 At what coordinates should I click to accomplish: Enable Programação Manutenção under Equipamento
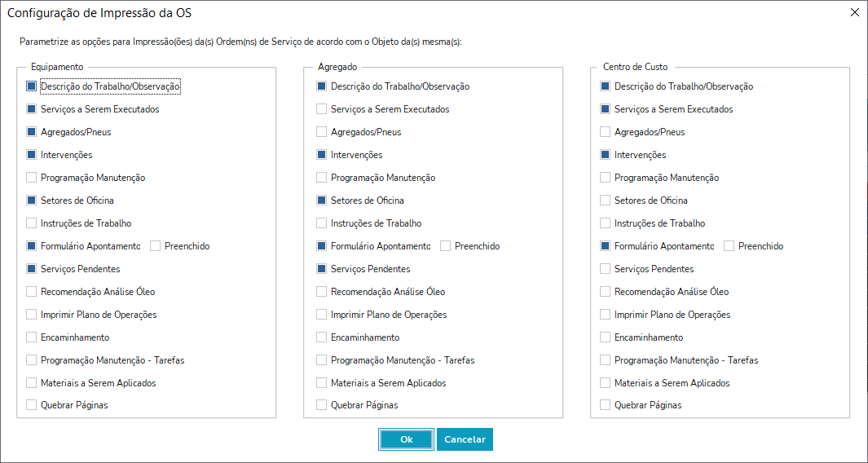tap(32, 178)
